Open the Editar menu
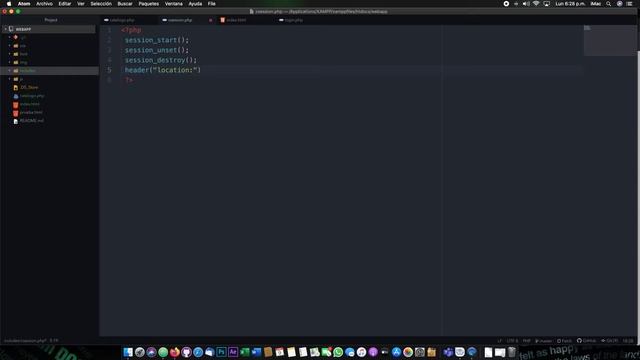640x360 pixels. (x=64, y=4)
